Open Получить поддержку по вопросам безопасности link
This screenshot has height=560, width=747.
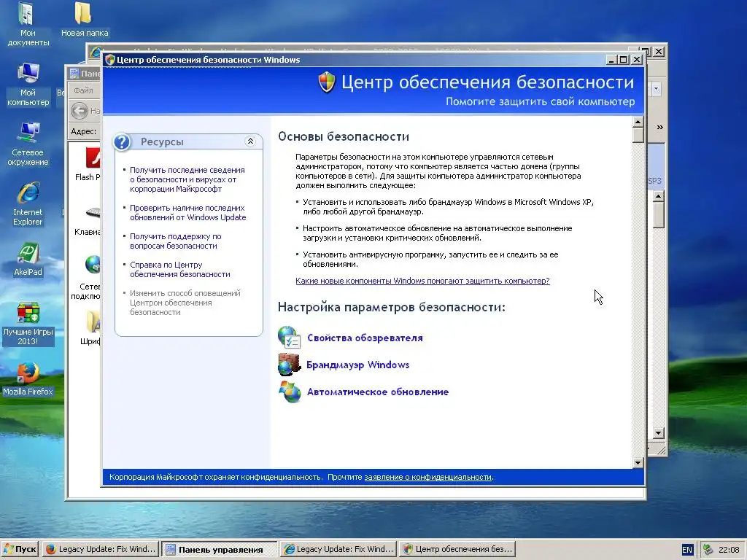(176, 241)
